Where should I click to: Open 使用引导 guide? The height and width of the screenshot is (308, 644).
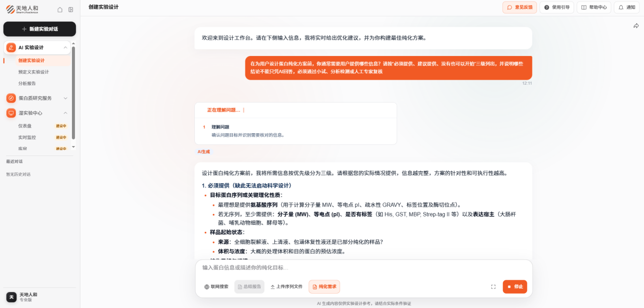tap(557, 7)
